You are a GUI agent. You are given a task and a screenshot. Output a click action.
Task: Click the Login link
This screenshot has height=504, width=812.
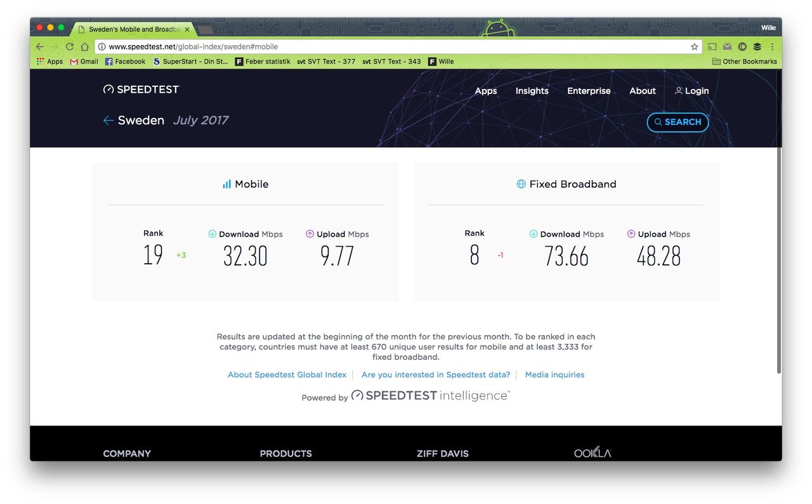tap(691, 91)
